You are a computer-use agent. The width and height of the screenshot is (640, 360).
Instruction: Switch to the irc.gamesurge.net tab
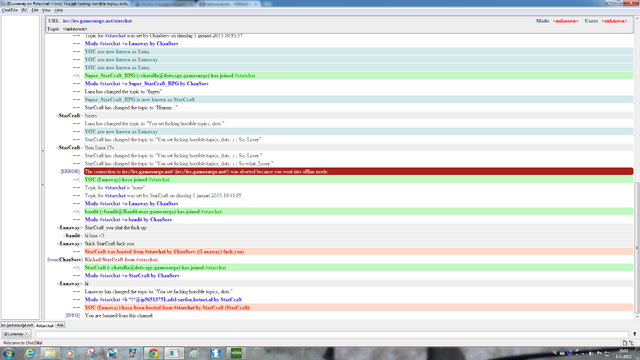tap(17, 325)
